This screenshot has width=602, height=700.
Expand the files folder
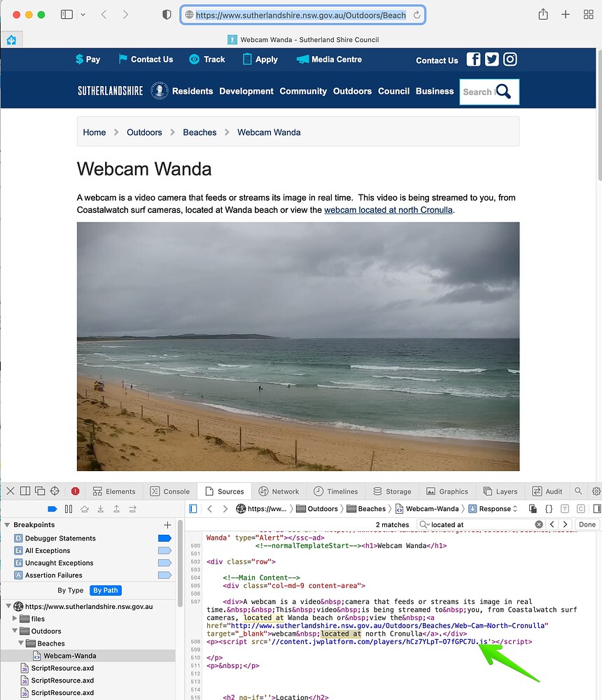pos(15,618)
